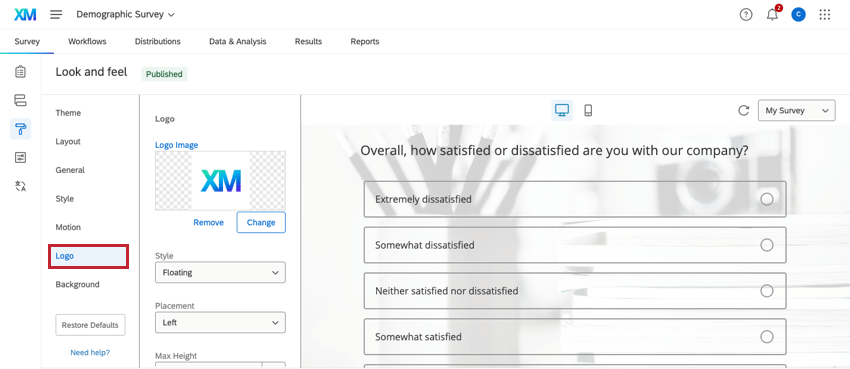The image size is (850, 369).
Task: Open survey options sliders icon
Action: pyautogui.click(x=20, y=158)
